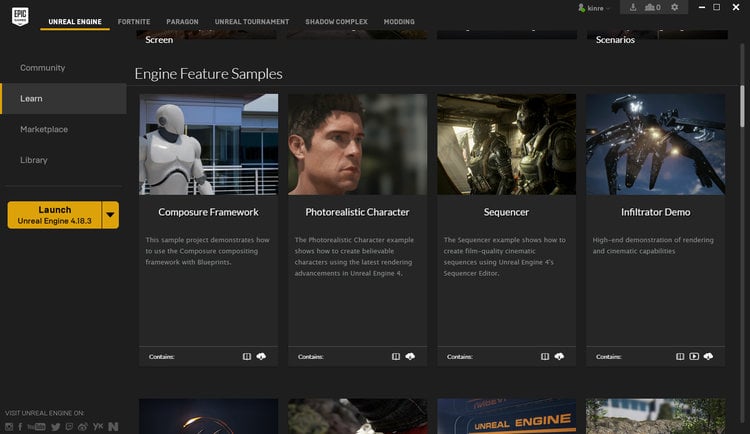The width and height of the screenshot is (750, 434).
Task: Open Sequencer sample thumbnail
Action: point(507,144)
